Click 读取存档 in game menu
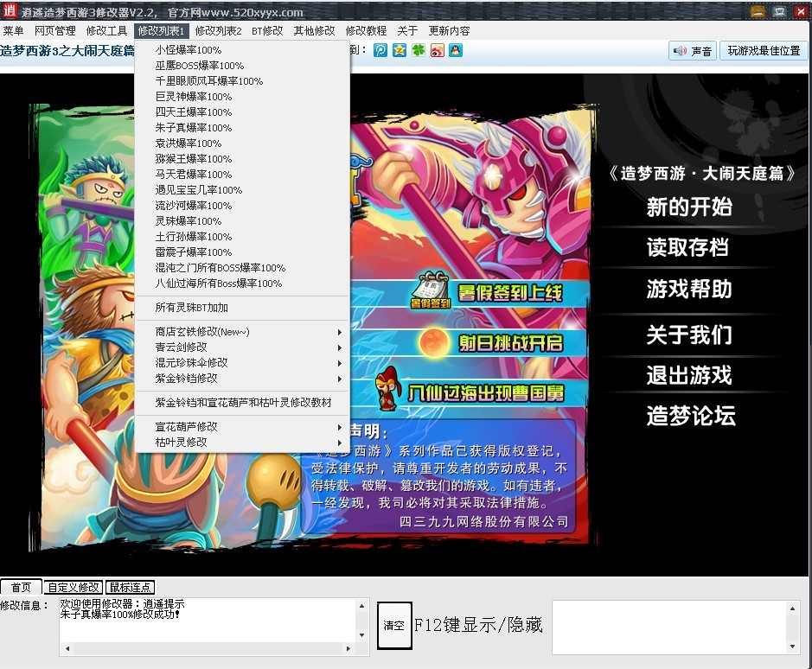This screenshot has height=669, width=812. (688, 247)
